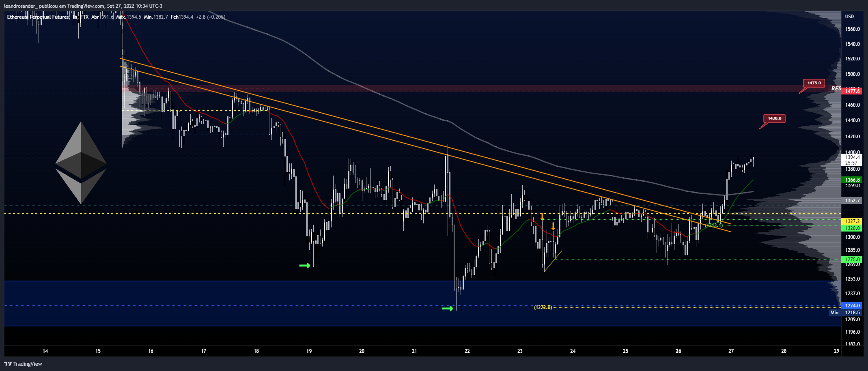Viewport: 868px width, 371px height.
Task: Click the Máx.1394.5 value in the header
Action: coord(129,17)
